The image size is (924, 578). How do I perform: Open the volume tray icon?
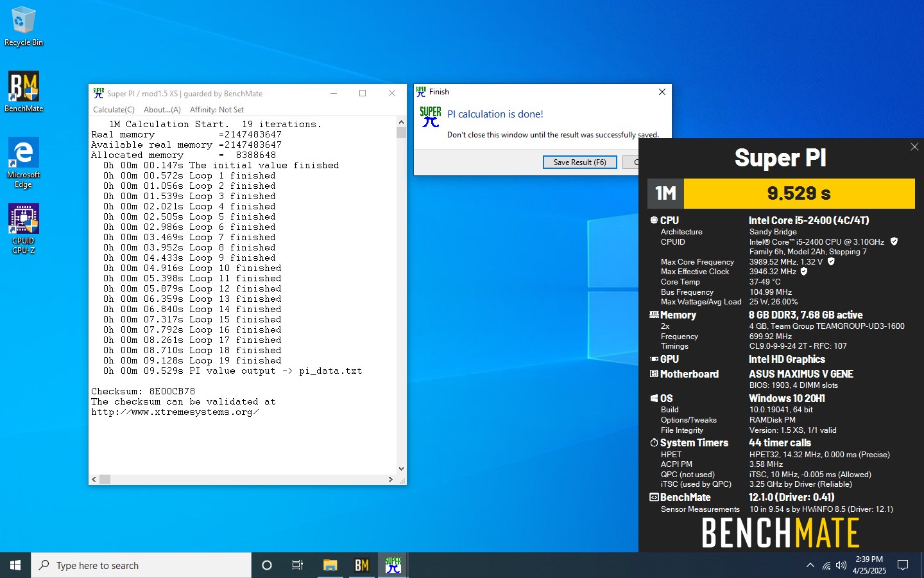point(841,565)
